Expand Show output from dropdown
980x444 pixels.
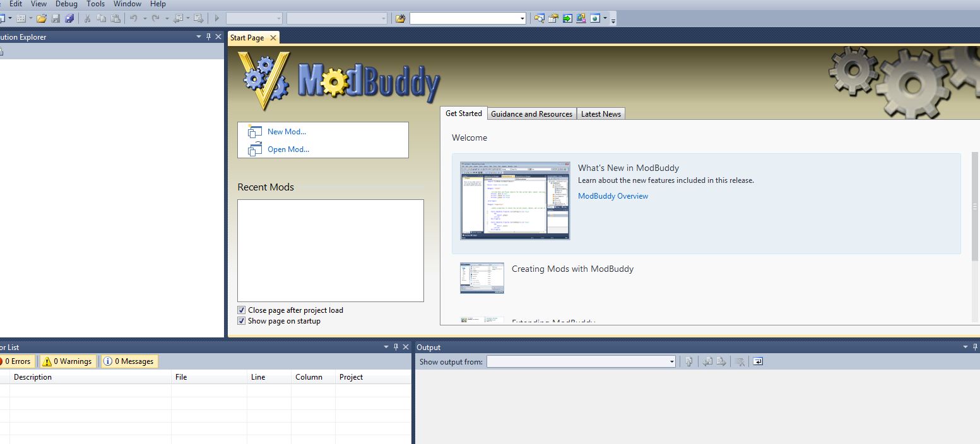[x=671, y=361]
